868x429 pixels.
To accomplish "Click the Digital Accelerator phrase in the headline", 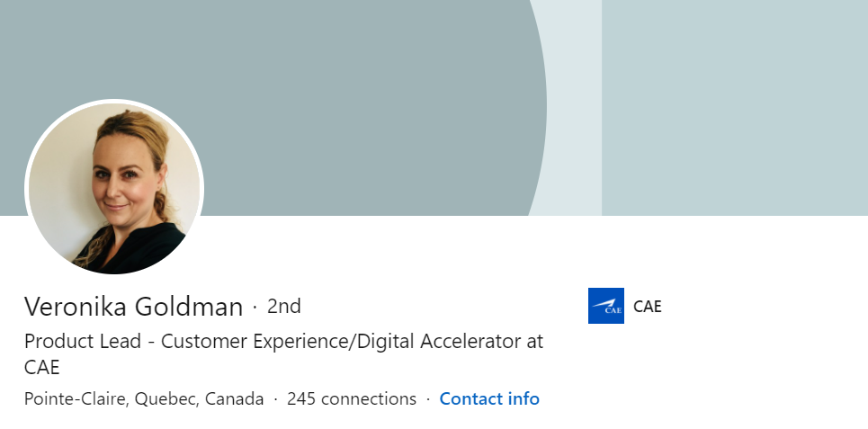I will 438,341.
